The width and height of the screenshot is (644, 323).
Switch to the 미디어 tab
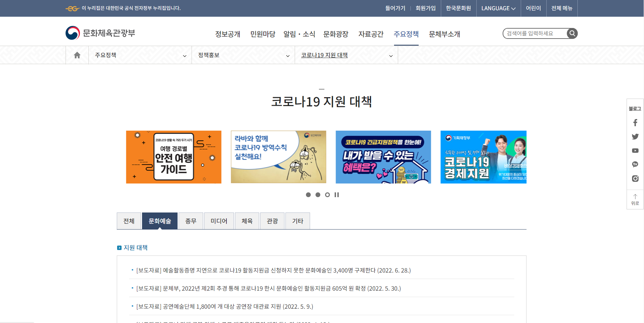pos(219,221)
